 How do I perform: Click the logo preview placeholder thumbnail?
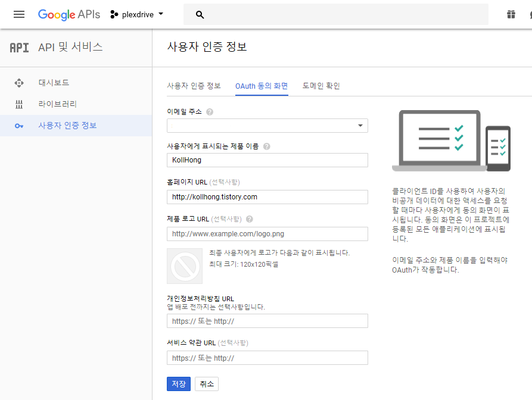tap(185, 265)
